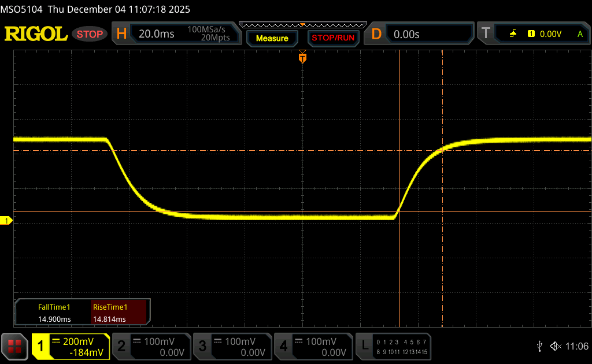Click the channel 1 ground level marker
Viewport: 592px width, 364px height.
pyautogui.click(x=6, y=221)
